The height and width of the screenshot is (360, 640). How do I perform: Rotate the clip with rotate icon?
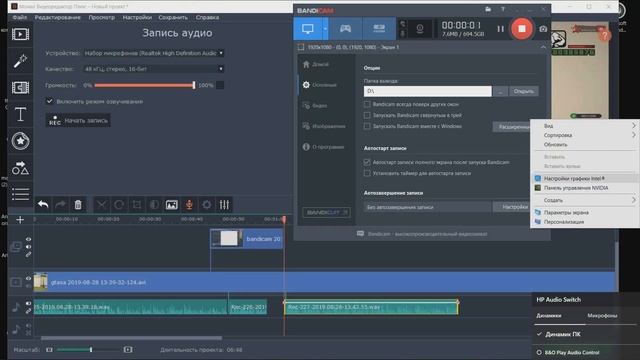(x=119, y=204)
